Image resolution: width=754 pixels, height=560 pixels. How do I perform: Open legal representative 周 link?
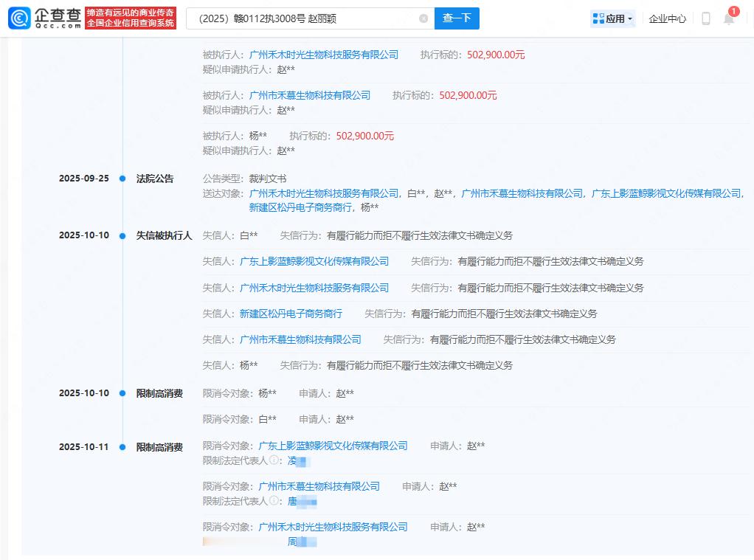coord(302,542)
